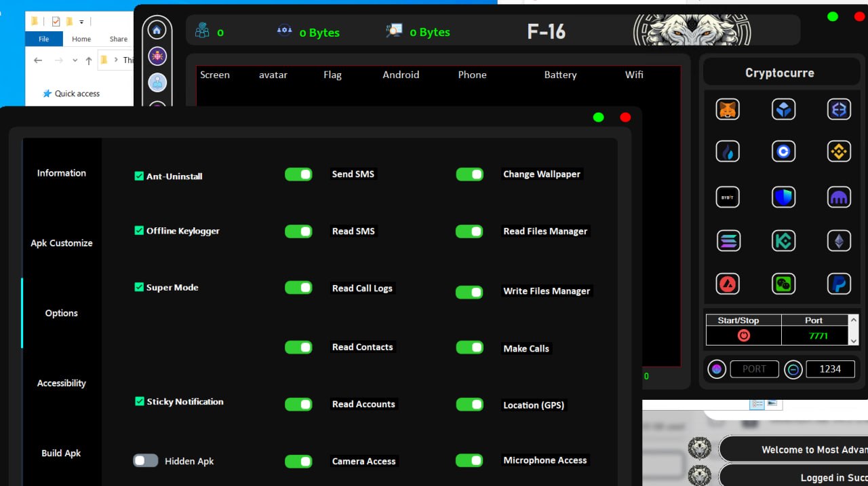The height and width of the screenshot is (486, 868).
Task: Open the Home ribbon tab in File Explorer
Action: tap(81, 39)
